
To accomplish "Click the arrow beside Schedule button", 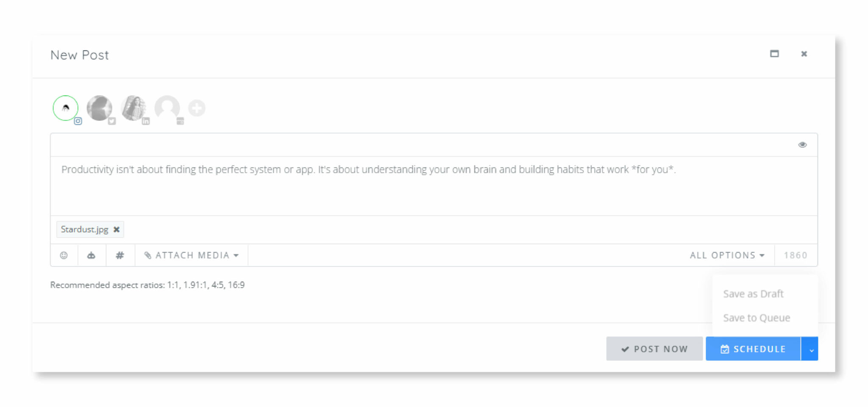I will [810, 349].
